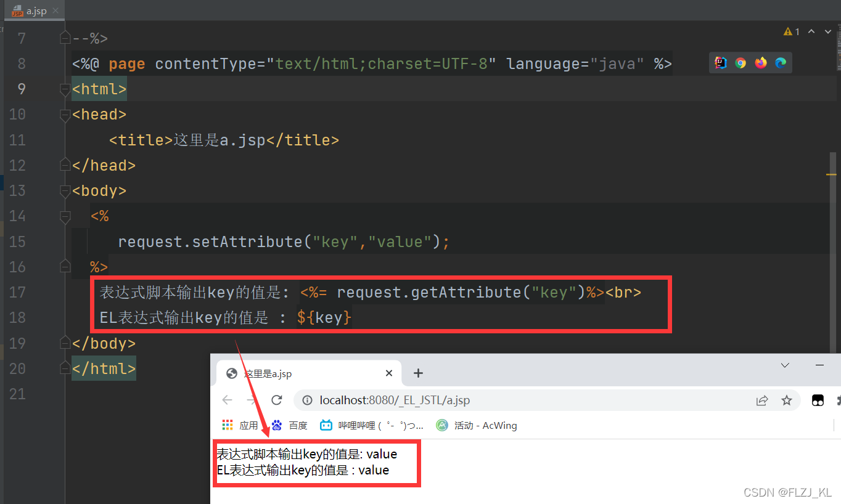
Task: Close the a.jsp editor tab
Action: point(55,11)
